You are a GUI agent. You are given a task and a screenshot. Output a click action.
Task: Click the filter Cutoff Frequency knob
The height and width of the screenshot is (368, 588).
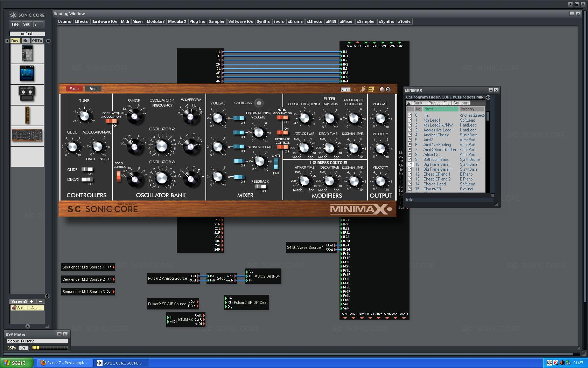click(x=304, y=118)
